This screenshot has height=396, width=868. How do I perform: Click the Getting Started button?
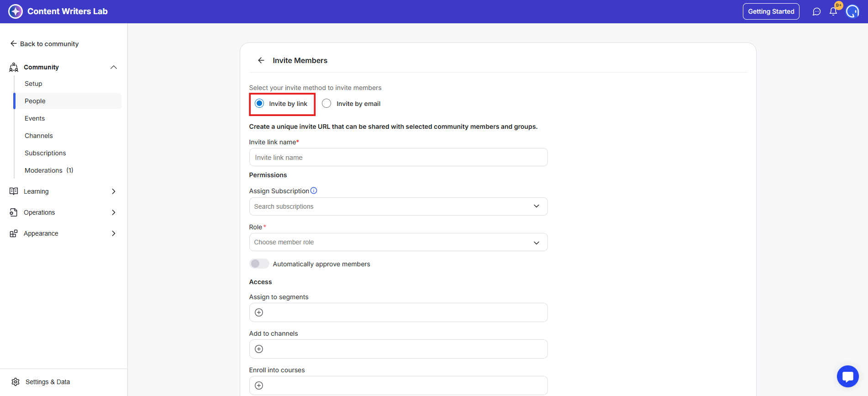click(771, 11)
